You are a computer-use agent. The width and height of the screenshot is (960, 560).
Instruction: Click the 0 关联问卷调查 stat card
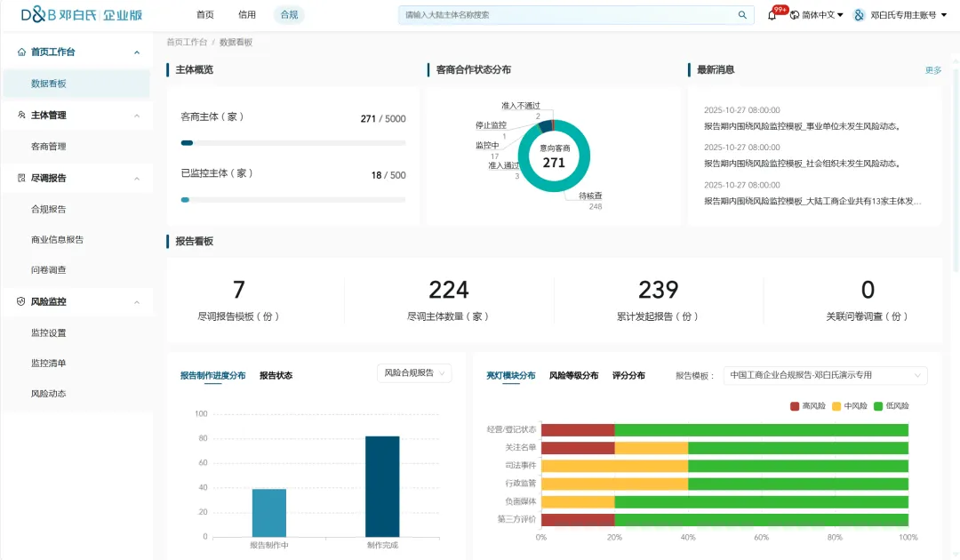point(868,300)
